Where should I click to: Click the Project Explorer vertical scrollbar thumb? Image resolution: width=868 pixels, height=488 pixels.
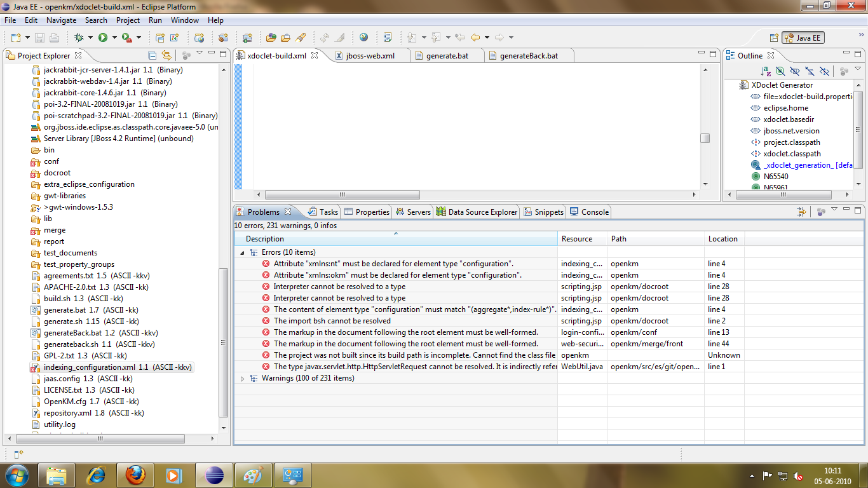pos(222,342)
